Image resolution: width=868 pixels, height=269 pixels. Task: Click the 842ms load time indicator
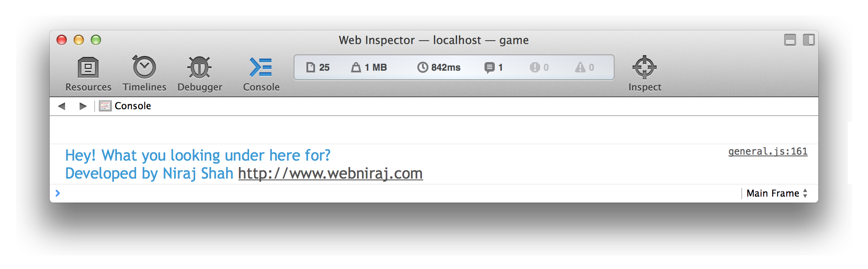coord(439,67)
